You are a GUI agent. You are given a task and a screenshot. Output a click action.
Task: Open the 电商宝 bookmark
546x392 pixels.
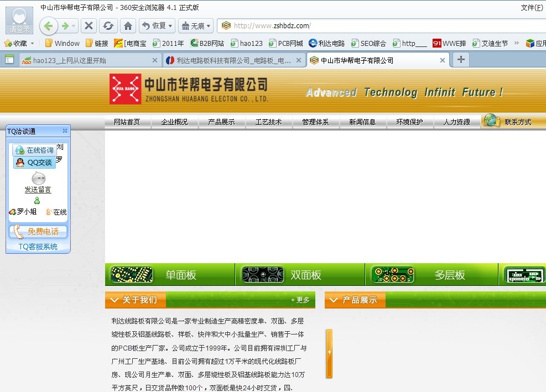[x=130, y=44]
